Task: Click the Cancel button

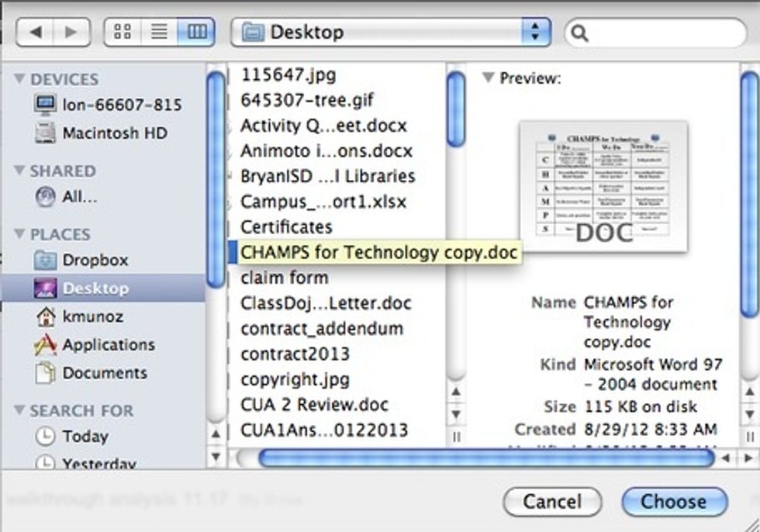Action: [551, 502]
